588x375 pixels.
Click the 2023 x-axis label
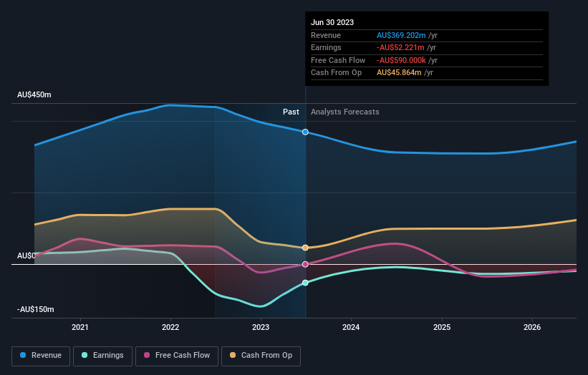pos(261,327)
